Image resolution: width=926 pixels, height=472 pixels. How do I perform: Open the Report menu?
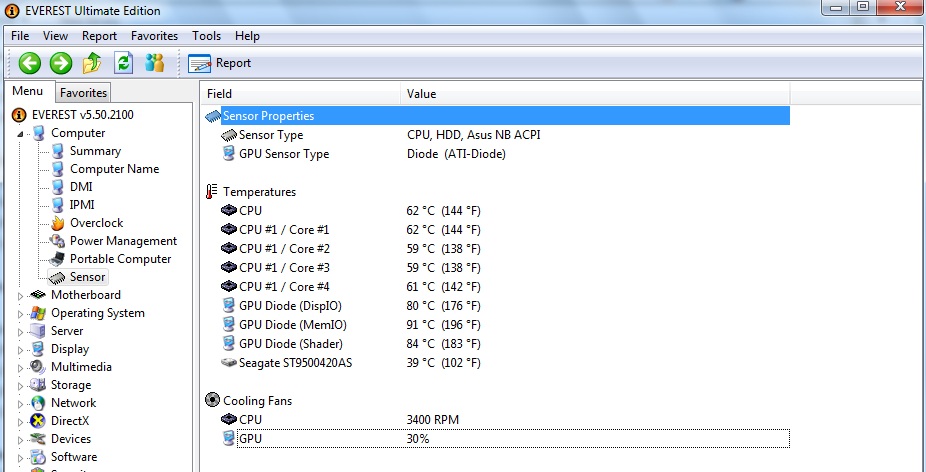click(x=99, y=36)
